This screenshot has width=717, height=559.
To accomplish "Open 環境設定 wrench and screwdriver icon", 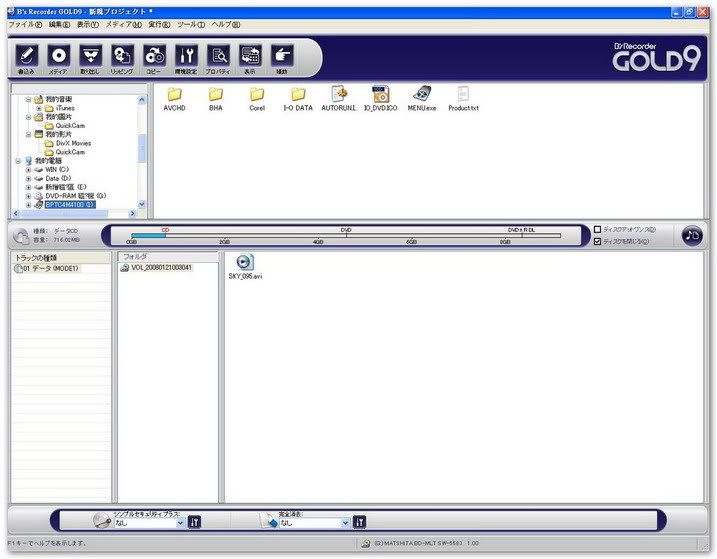I will [x=187, y=56].
